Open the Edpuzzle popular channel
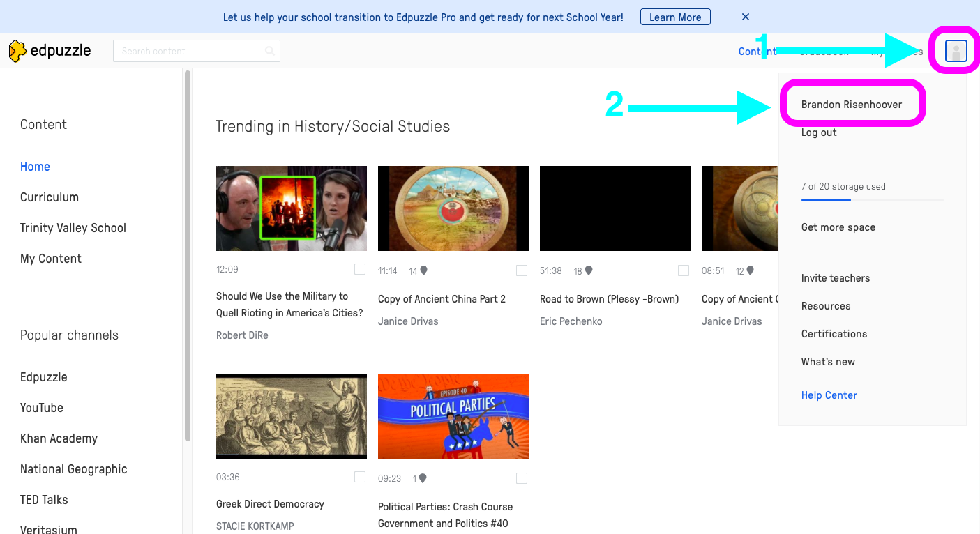 (44, 377)
